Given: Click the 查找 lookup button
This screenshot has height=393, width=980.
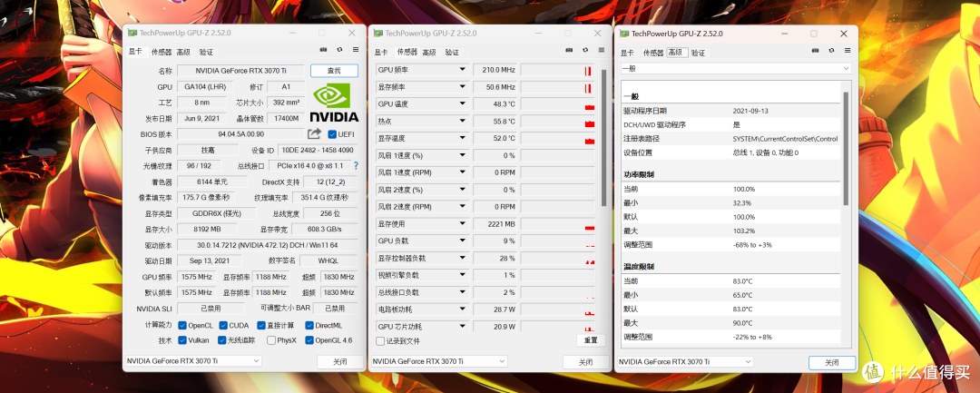Looking at the screenshot, I should (x=334, y=71).
